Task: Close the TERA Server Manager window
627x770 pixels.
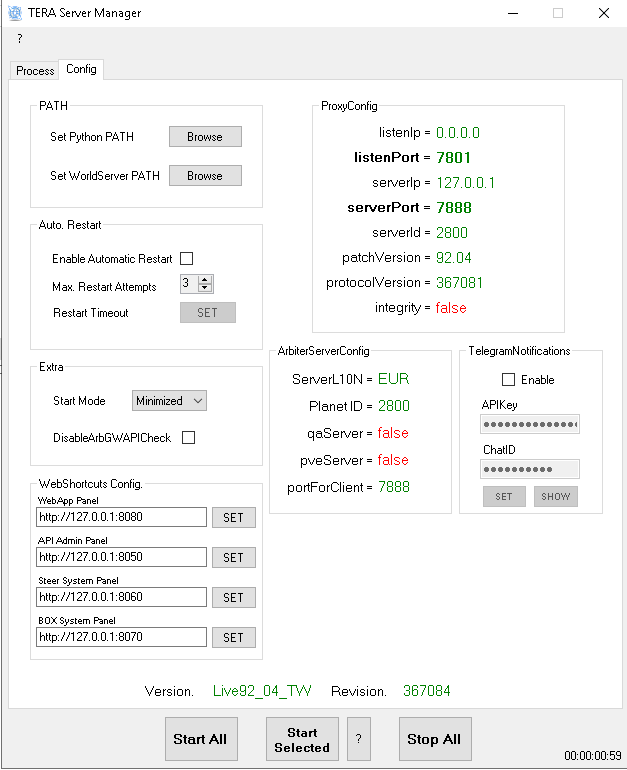Action: point(604,13)
